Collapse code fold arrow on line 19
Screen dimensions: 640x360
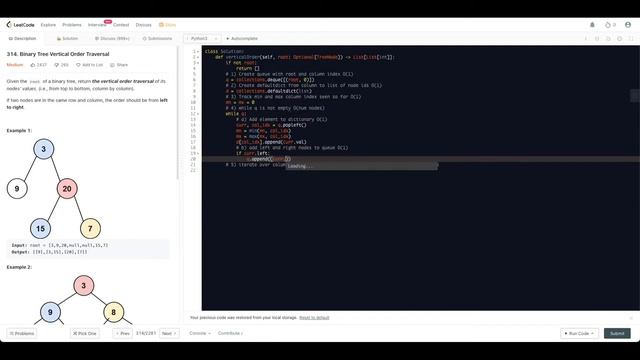(198, 153)
